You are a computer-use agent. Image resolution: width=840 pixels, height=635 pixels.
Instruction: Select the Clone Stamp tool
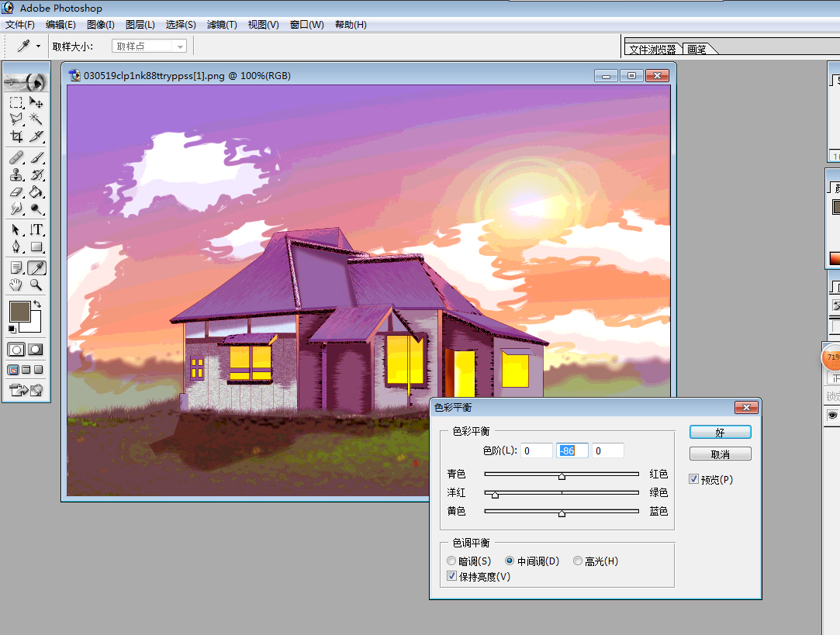(16, 174)
